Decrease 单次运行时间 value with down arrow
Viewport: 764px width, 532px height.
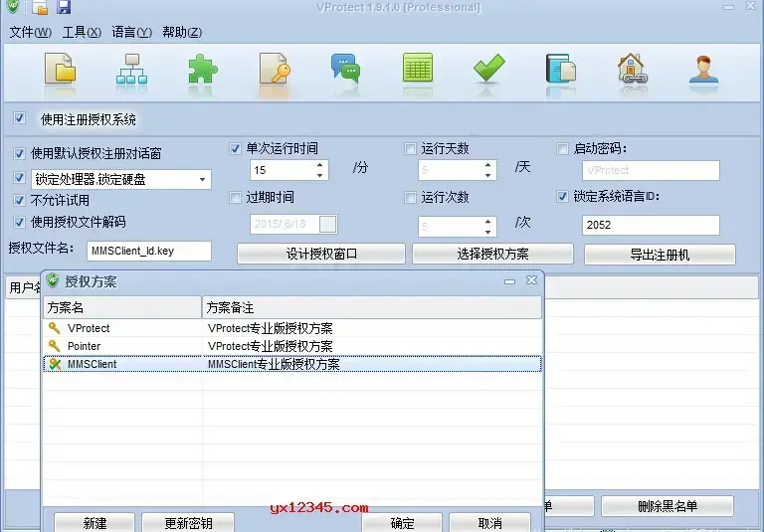pyautogui.click(x=319, y=175)
